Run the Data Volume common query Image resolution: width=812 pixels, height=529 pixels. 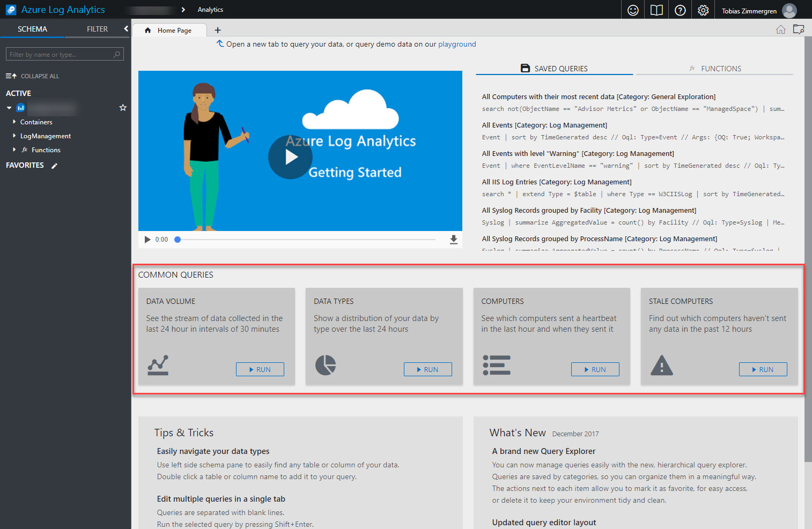tap(260, 369)
